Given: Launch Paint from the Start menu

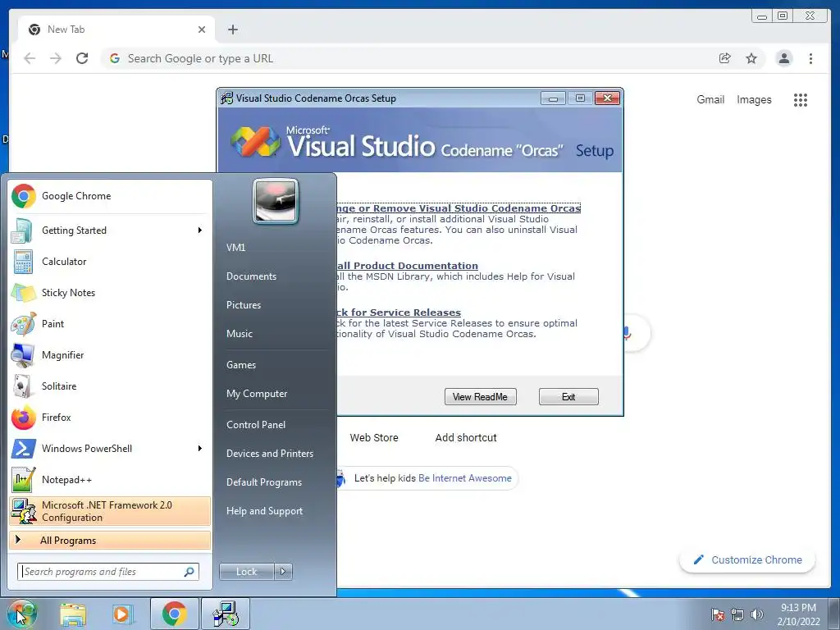Looking at the screenshot, I should tap(110, 323).
